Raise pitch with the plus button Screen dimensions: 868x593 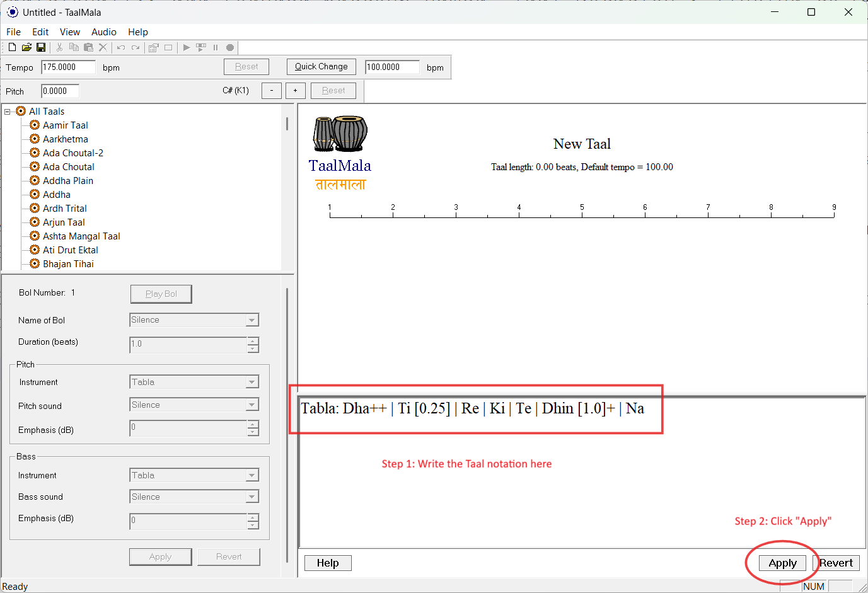[x=295, y=91]
